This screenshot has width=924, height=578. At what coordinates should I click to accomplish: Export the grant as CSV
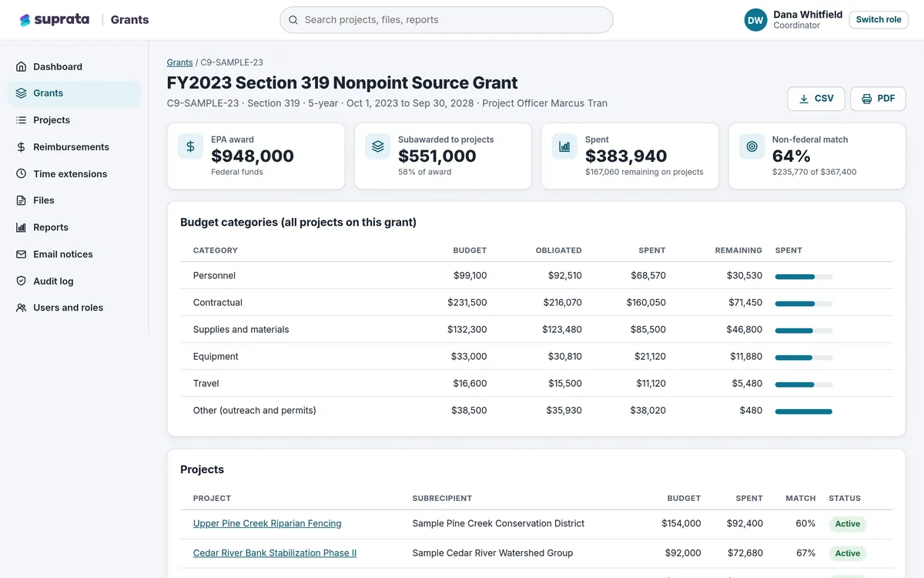pos(816,99)
